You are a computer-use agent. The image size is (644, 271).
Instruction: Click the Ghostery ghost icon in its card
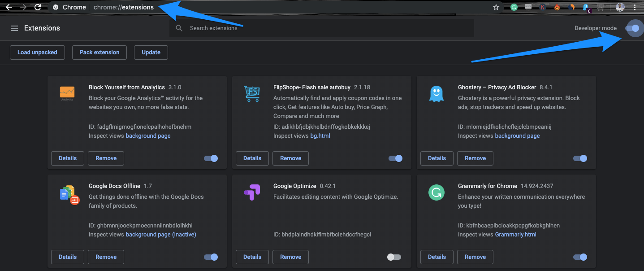[436, 93]
